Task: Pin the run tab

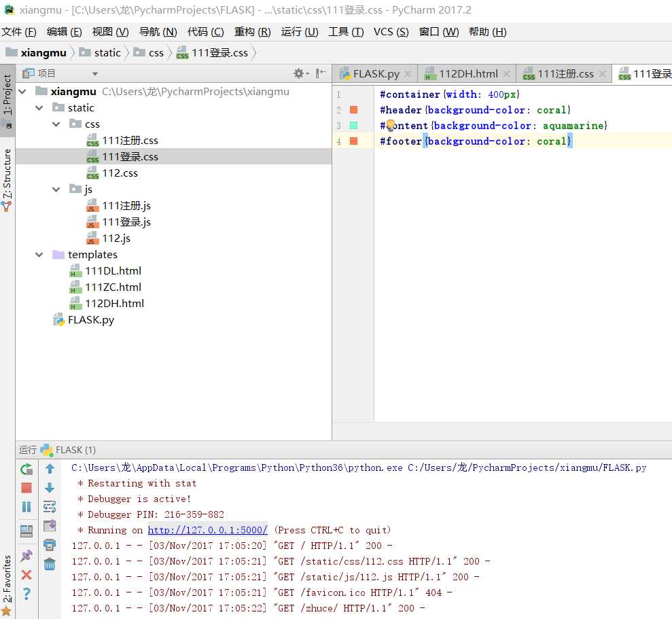Action: point(26,556)
